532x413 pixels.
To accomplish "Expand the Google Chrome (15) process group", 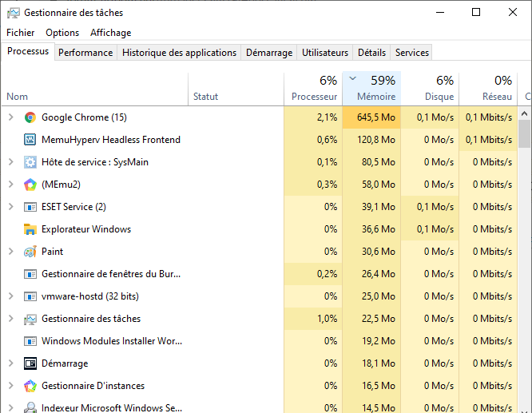I will (11, 117).
